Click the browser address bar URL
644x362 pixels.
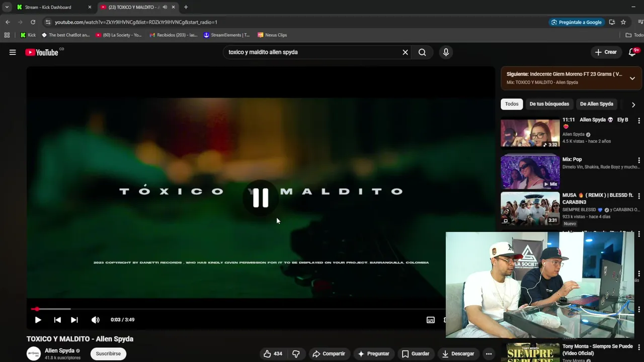pos(136,22)
